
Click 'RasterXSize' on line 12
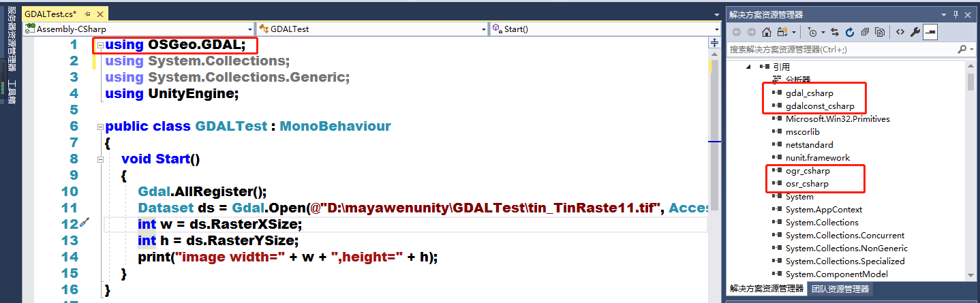(256, 224)
